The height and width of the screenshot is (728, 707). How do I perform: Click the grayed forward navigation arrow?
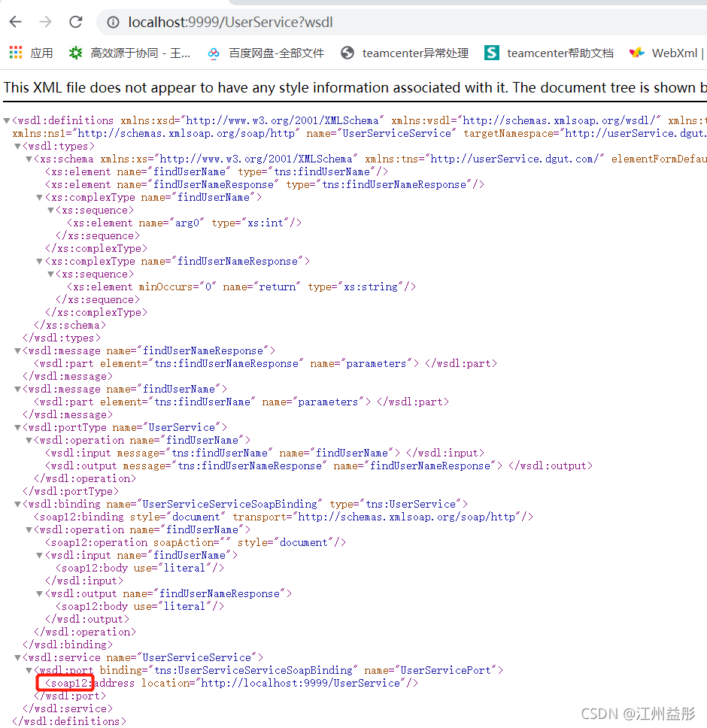point(45,22)
